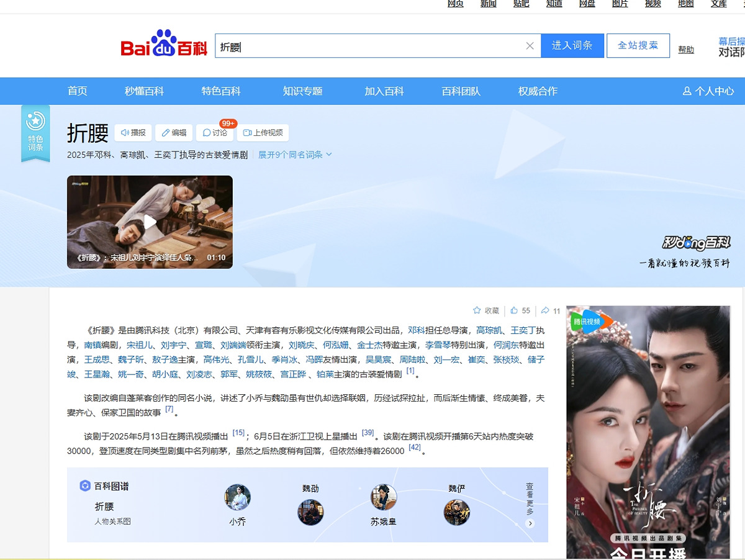Click the 知道 top link
The image size is (745, 560).
(x=554, y=4)
